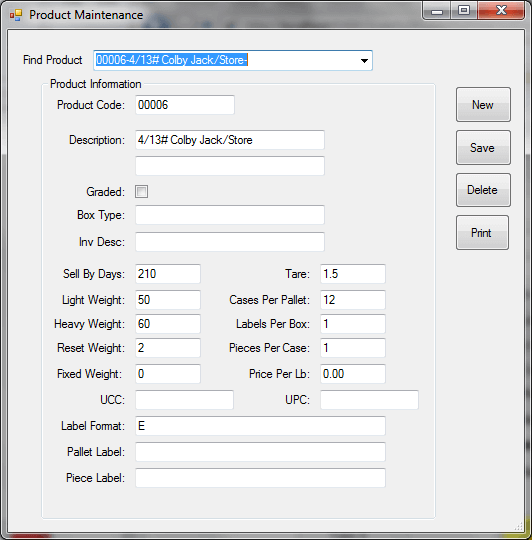Click the New product button
This screenshot has width=532, height=540.
pos(483,105)
